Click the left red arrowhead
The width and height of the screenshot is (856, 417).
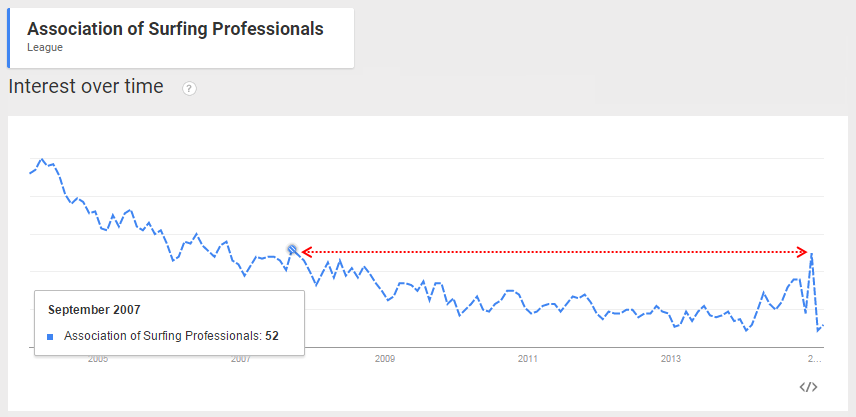(x=306, y=252)
